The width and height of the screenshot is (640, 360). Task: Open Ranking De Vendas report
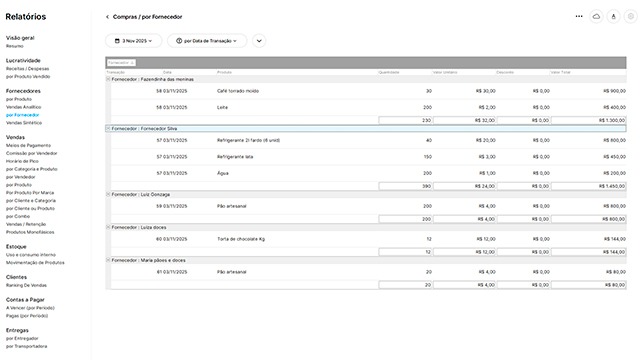[x=27, y=285]
